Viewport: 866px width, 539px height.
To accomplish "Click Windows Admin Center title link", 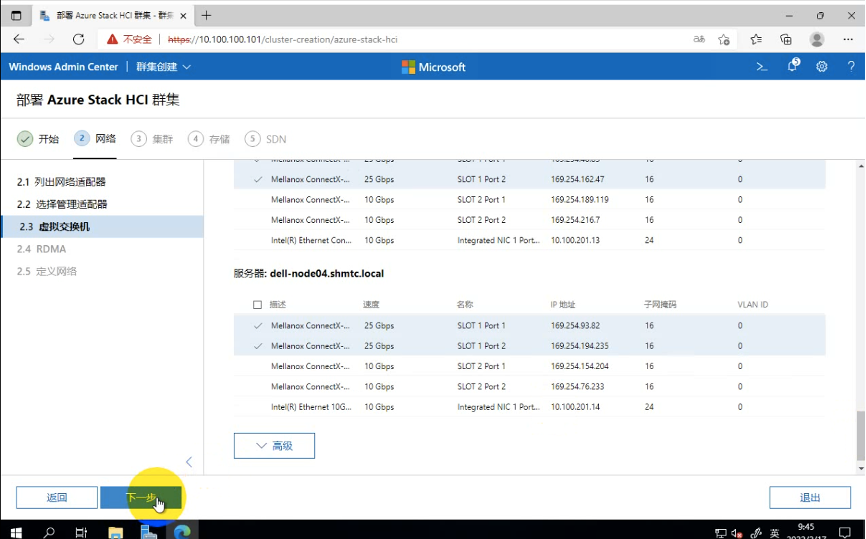I will [64, 67].
